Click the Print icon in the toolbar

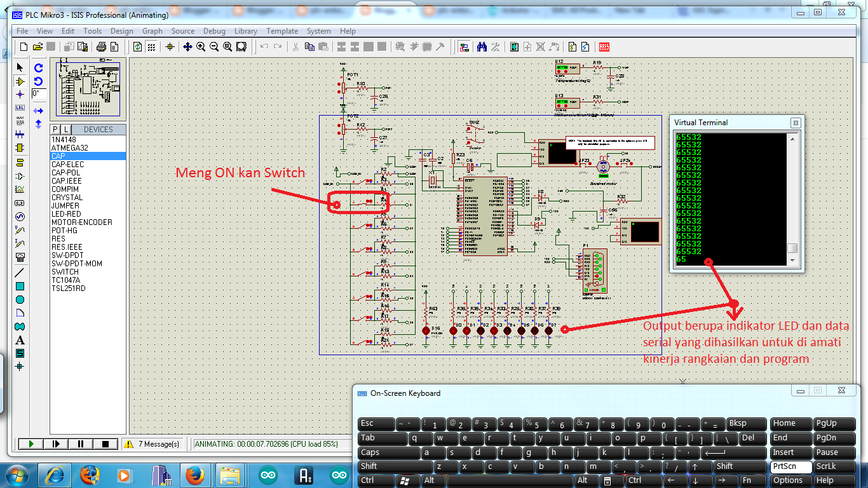[x=101, y=46]
